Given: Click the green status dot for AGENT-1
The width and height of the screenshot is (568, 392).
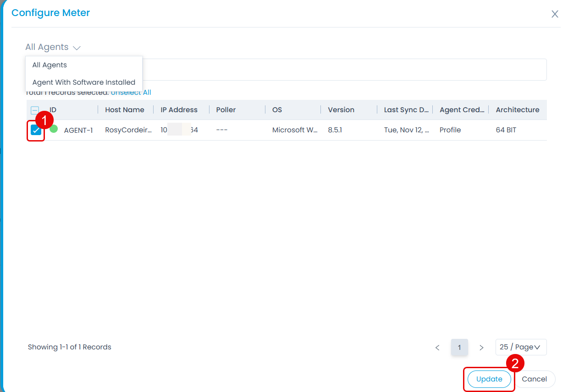Looking at the screenshot, I should (x=54, y=129).
